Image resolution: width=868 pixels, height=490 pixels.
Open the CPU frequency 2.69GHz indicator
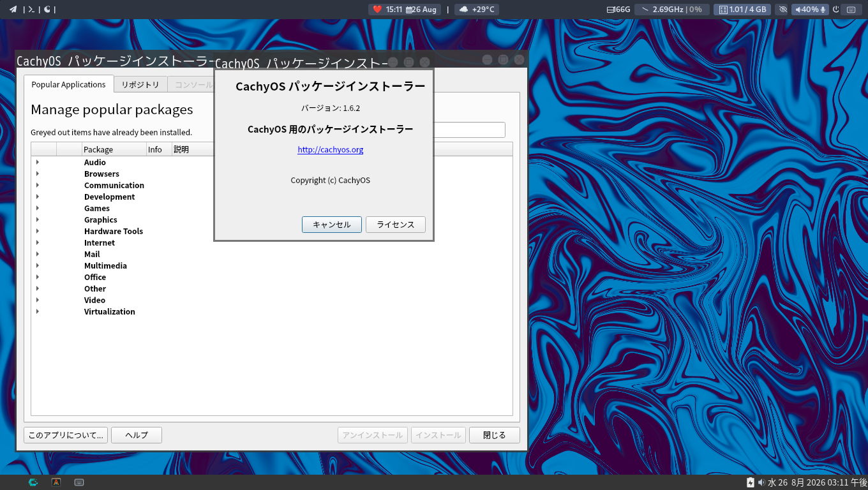pyautogui.click(x=671, y=10)
